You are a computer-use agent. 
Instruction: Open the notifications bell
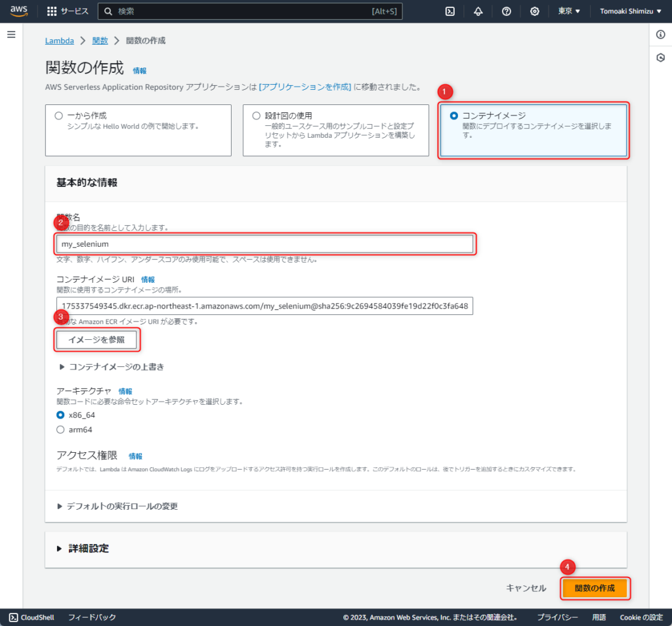coord(478,11)
